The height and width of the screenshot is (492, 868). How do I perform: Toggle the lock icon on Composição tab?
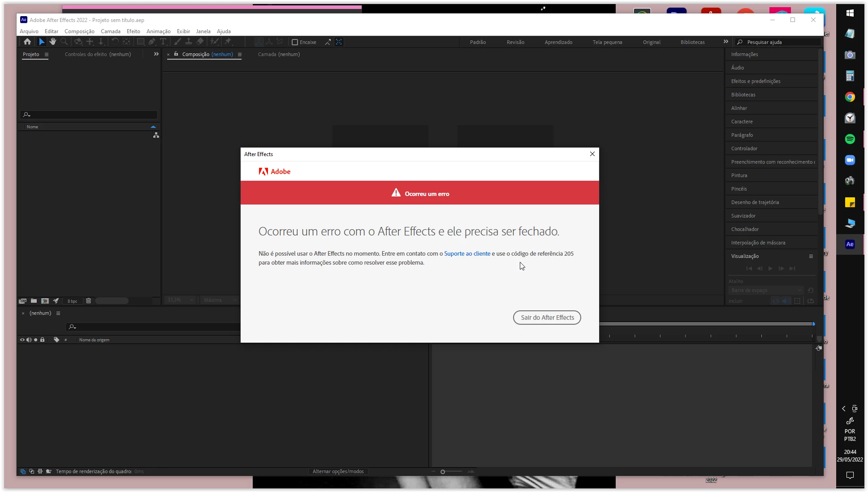[176, 54]
